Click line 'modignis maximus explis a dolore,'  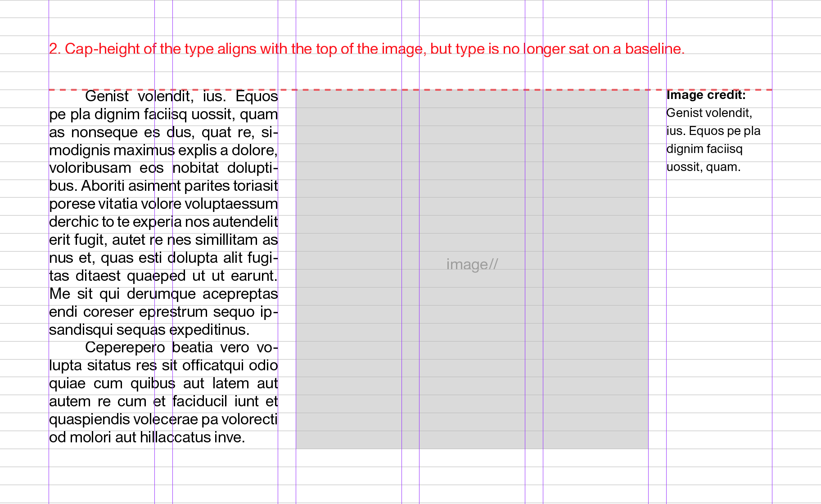pos(163,150)
